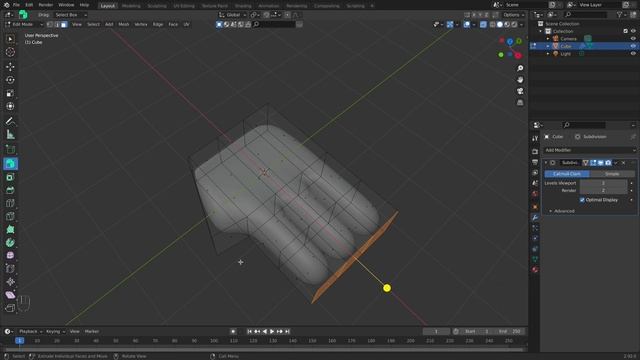Select the Bevel tool

10,190
